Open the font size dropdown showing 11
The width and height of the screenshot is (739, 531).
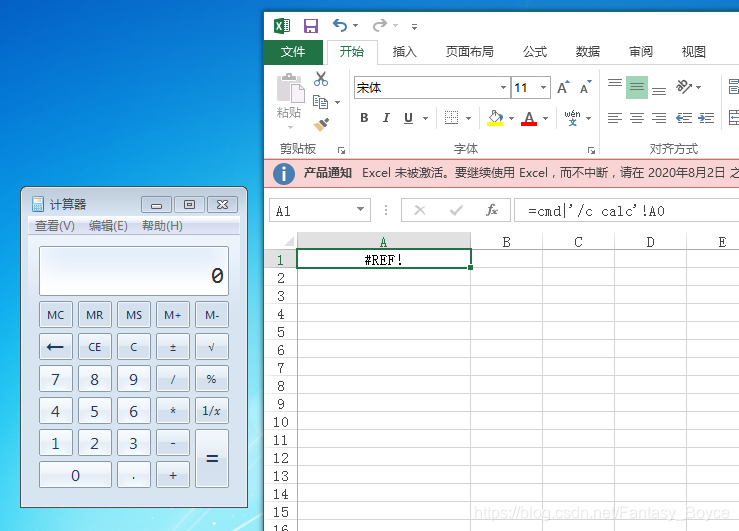pos(543,87)
